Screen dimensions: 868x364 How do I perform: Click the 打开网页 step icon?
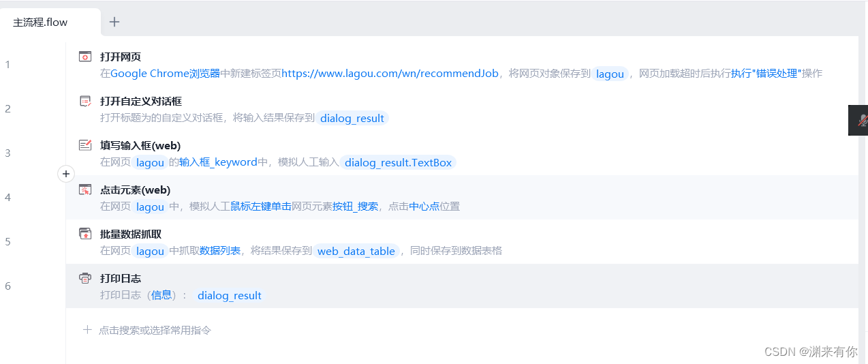pyautogui.click(x=85, y=57)
